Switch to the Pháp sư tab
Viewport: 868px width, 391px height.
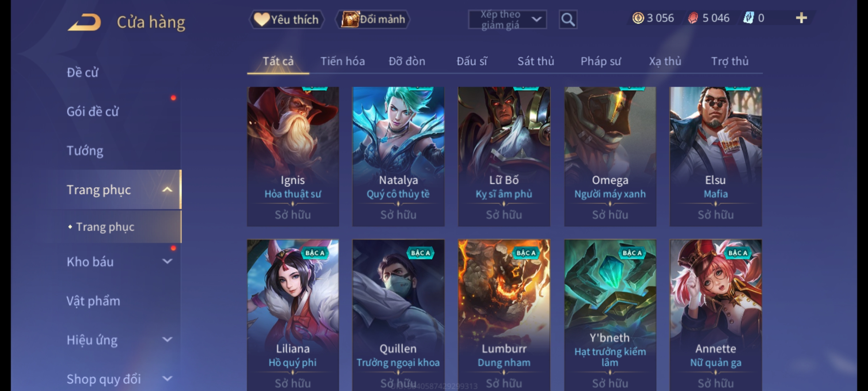point(601,61)
